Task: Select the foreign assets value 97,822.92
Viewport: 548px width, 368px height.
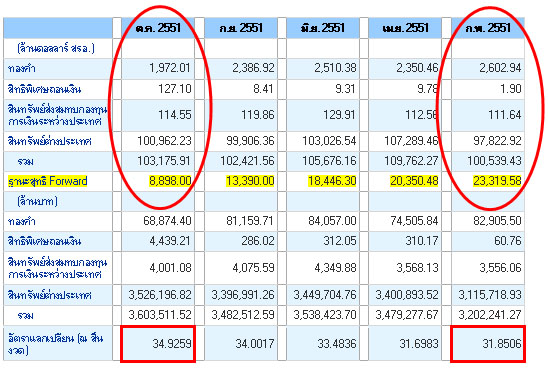Action: (497, 141)
